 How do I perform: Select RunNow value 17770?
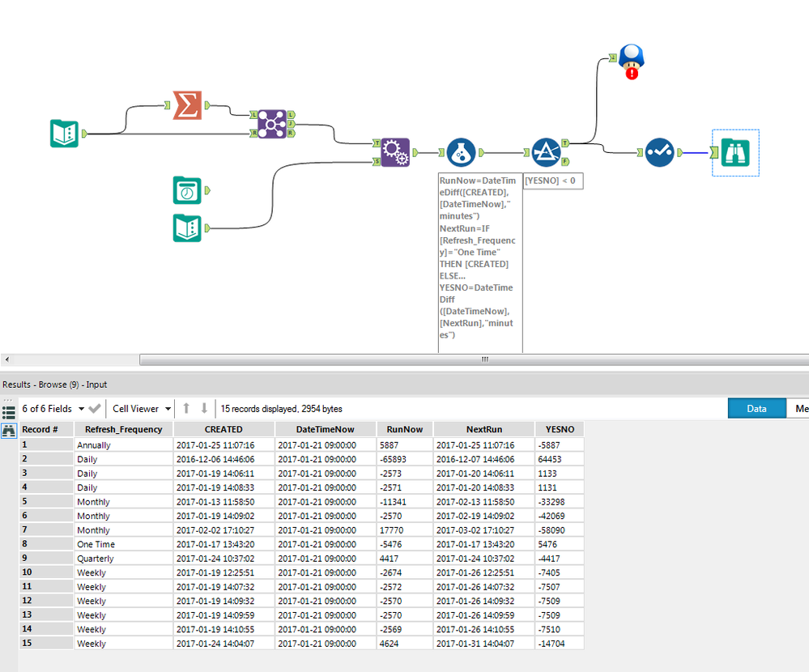[x=405, y=530]
